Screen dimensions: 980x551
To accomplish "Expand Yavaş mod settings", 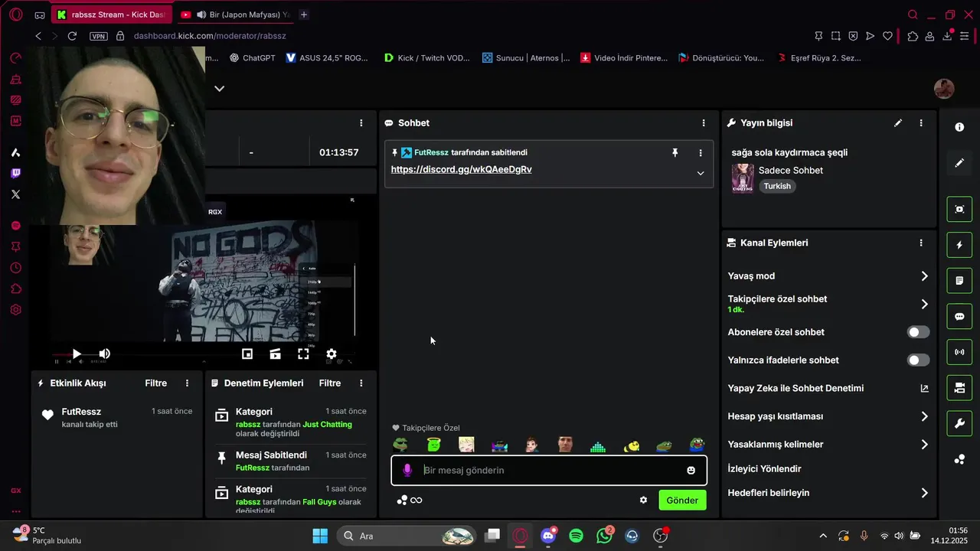I will (924, 276).
